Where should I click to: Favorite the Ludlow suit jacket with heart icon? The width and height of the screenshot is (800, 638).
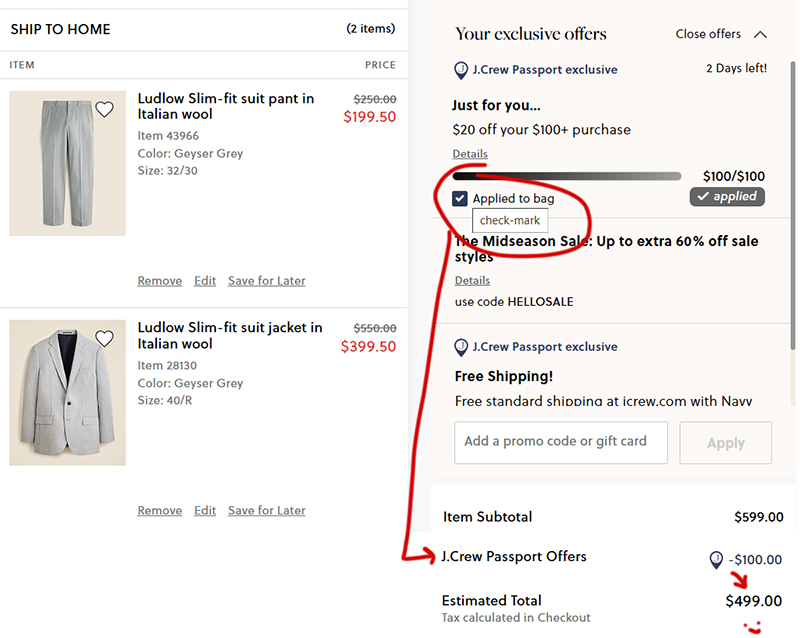[x=104, y=339]
